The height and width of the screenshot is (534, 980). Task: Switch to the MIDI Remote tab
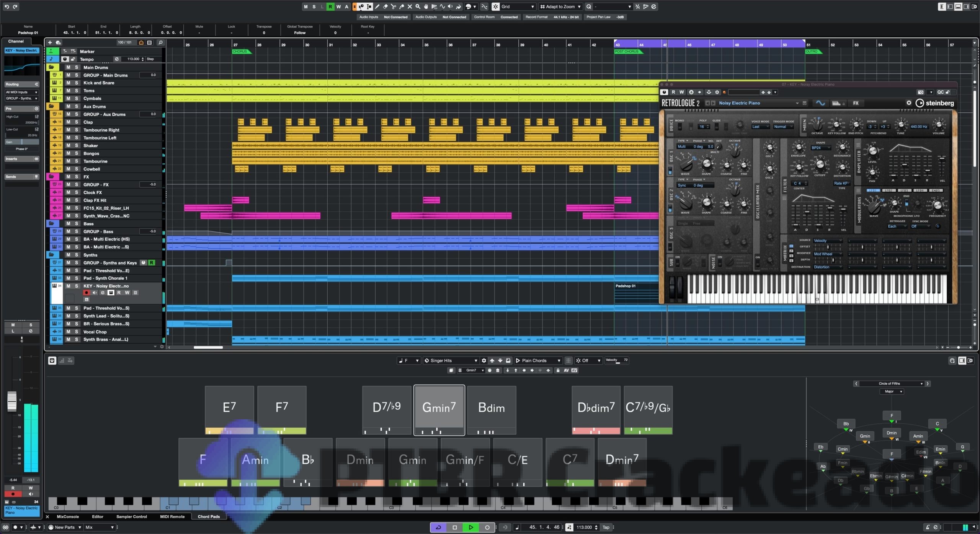coord(172,516)
